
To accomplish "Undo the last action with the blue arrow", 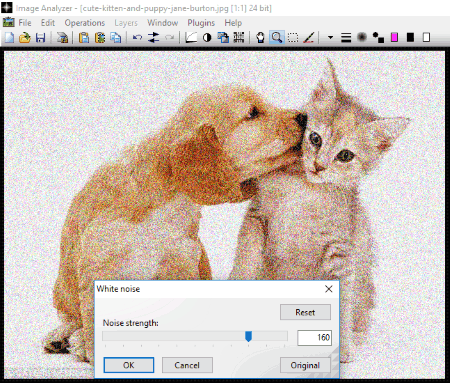I will pyautogui.click(x=137, y=37).
